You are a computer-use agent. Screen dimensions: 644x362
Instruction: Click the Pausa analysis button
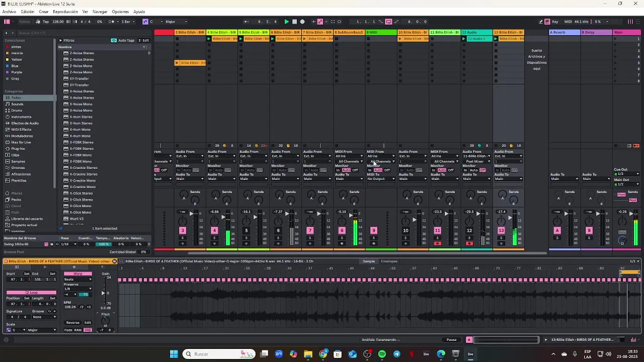452,340
